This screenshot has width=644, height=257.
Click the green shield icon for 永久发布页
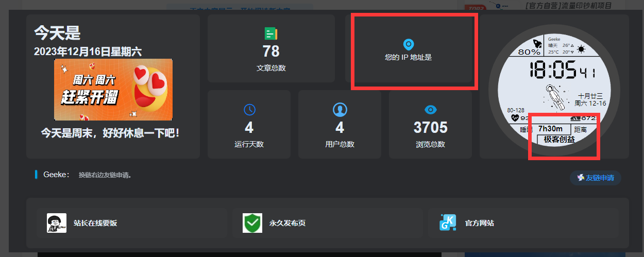tap(252, 223)
